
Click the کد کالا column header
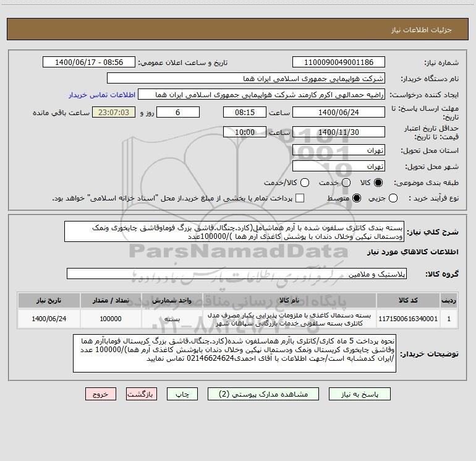click(x=408, y=300)
